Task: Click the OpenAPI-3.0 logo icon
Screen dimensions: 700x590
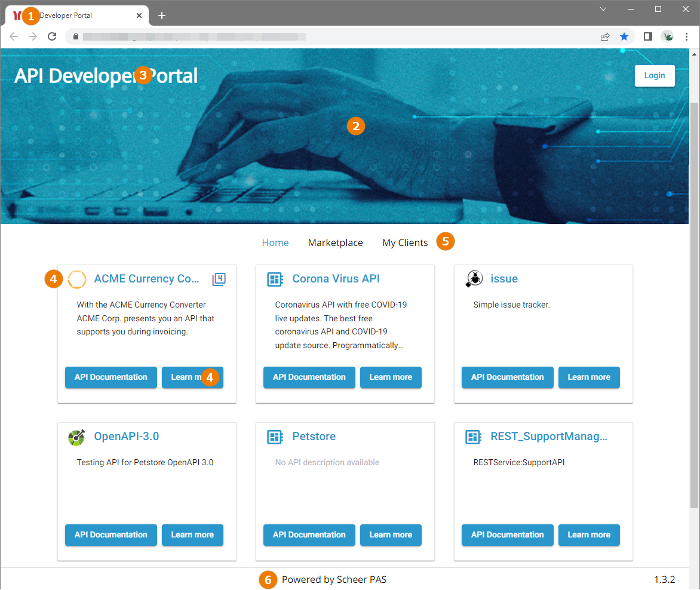Action: pyautogui.click(x=76, y=437)
